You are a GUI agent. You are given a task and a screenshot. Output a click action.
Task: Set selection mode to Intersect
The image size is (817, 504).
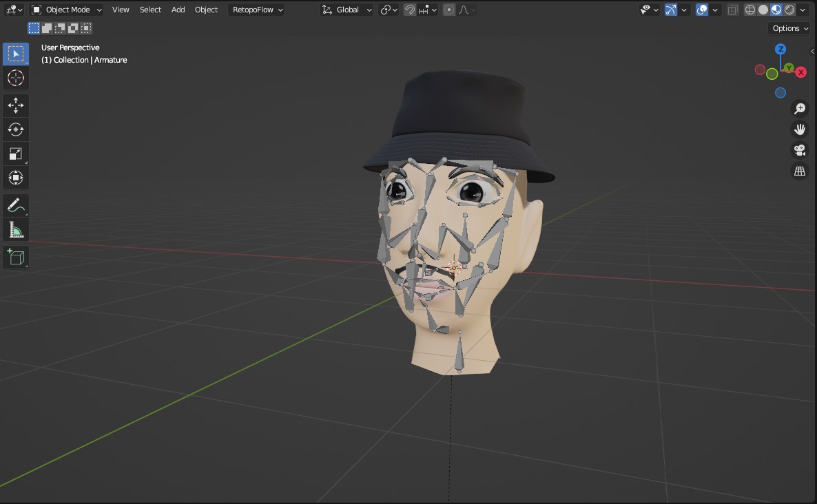(x=86, y=28)
